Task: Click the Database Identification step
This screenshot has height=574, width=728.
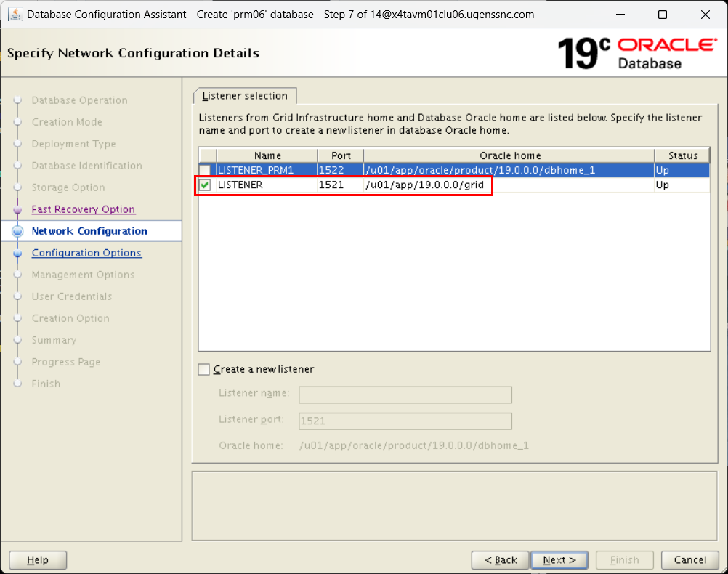Action: pos(86,166)
